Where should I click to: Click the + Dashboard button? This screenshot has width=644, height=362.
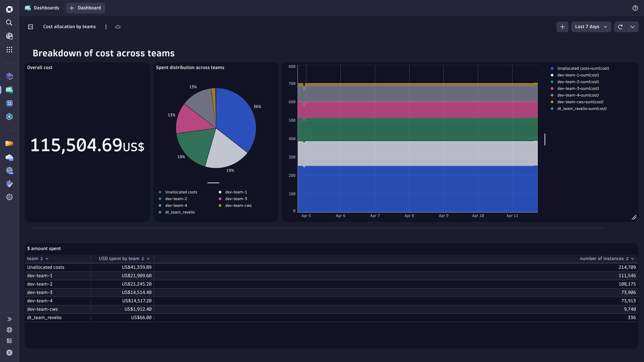click(x=85, y=8)
